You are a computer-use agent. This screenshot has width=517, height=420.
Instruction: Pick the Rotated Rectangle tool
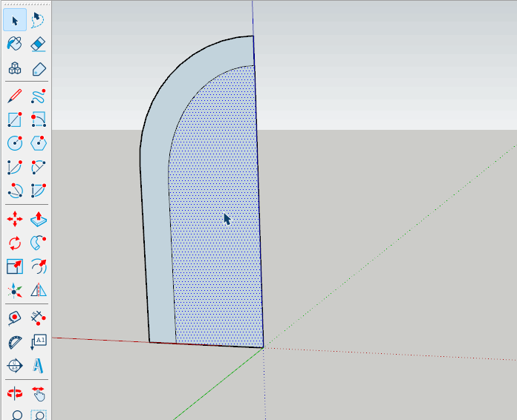click(38, 119)
